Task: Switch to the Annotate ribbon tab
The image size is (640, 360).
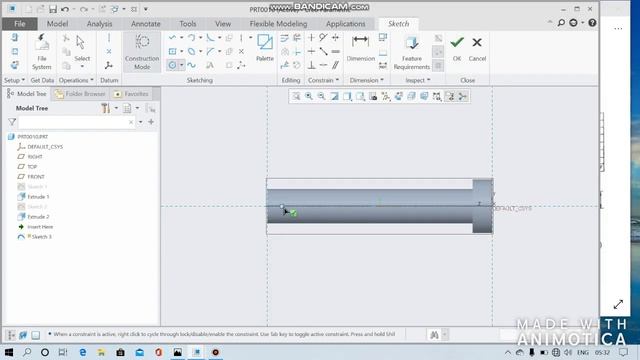Action: [146, 24]
